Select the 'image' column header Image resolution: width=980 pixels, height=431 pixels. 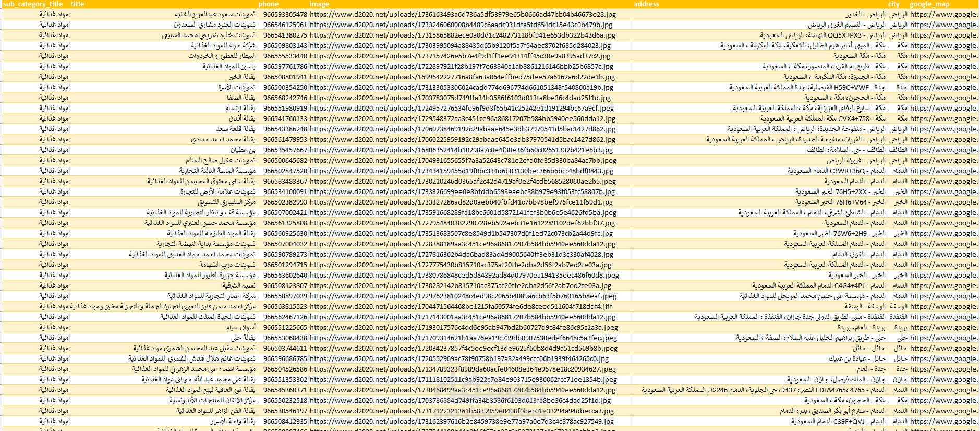click(319, 4)
